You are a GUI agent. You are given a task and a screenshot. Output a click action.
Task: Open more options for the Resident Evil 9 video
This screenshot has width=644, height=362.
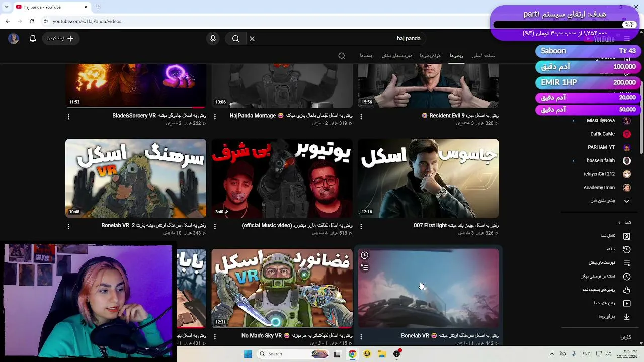pos(361,117)
